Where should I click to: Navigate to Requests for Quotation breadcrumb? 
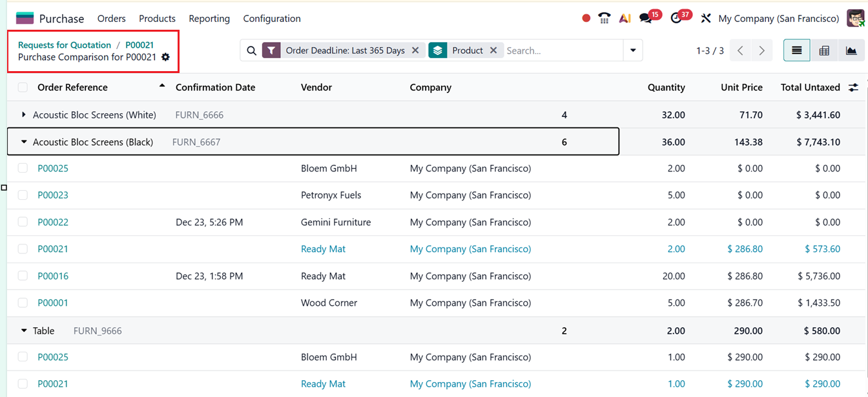pyautogui.click(x=65, y=45)
